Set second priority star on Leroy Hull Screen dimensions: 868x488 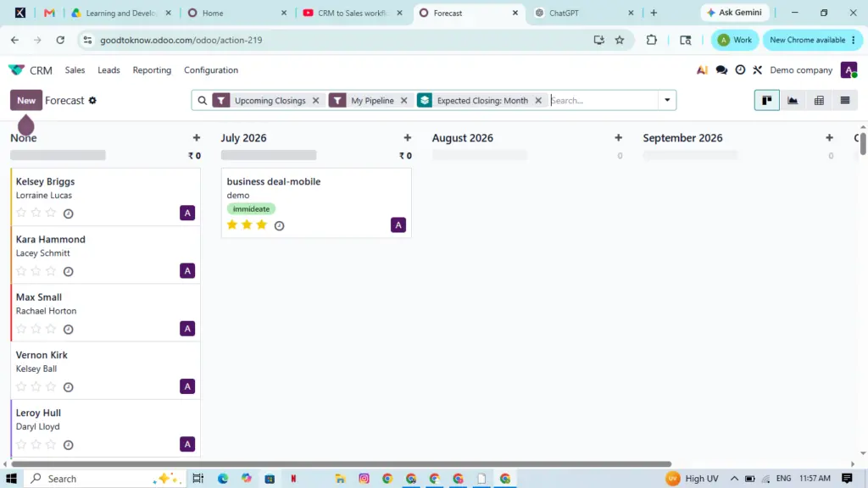pos(36,444)
